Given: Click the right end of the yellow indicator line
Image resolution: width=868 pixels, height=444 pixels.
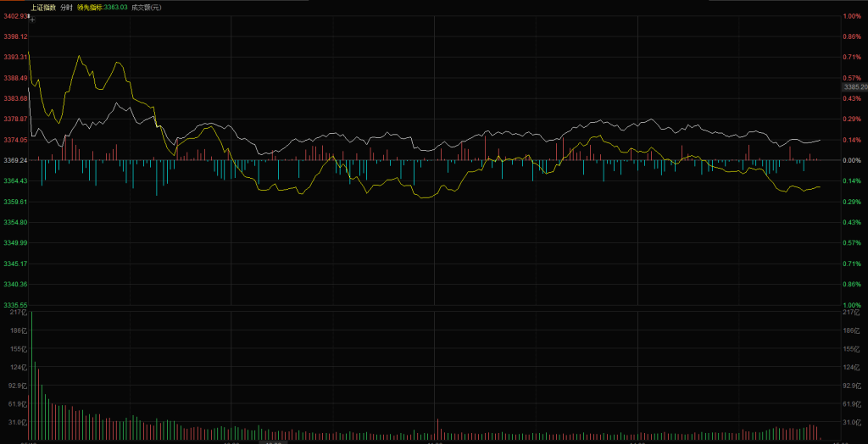Looking at the screenshot, I should click(x=820, y=186).
